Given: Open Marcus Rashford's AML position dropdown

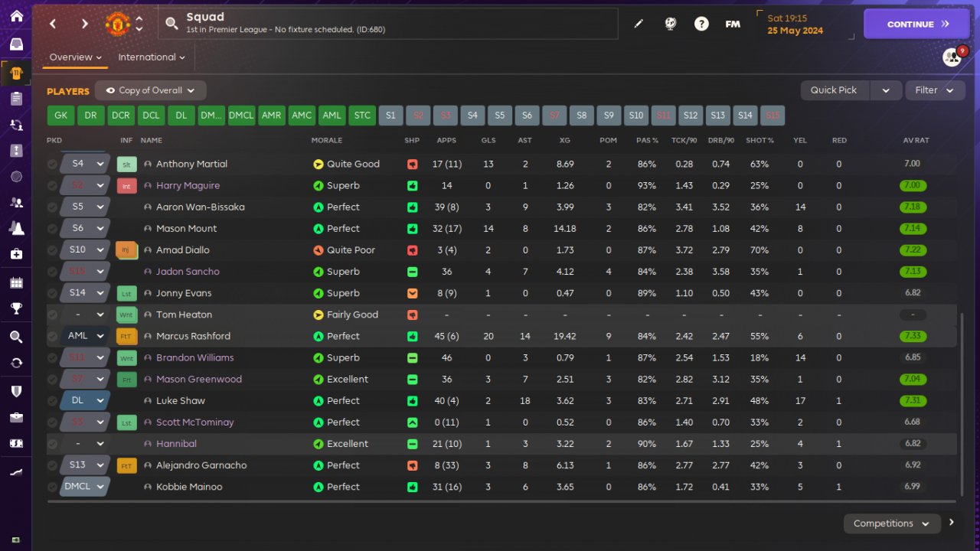Looking at the screenshot, I should [x=85, y=336].
